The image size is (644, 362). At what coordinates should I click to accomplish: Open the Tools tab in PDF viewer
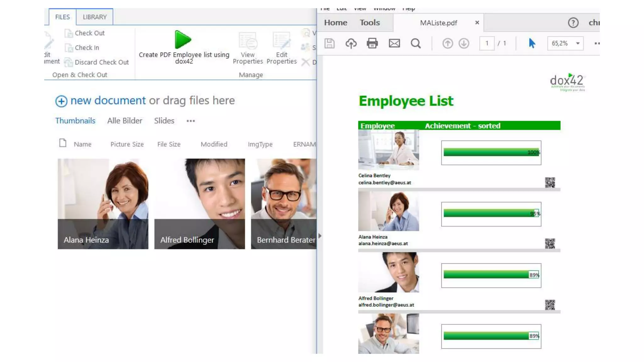(x=370, y=23)
